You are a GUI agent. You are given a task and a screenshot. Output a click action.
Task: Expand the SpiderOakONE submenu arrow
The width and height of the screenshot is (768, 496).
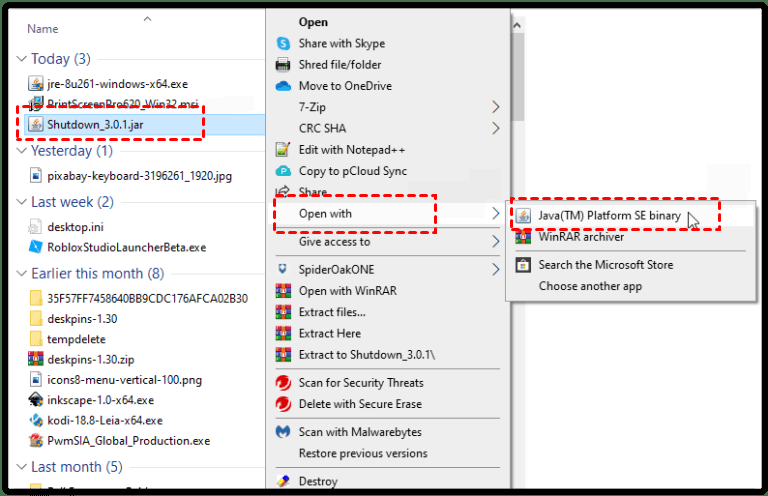pyautogui.click(x=495, y=269)
